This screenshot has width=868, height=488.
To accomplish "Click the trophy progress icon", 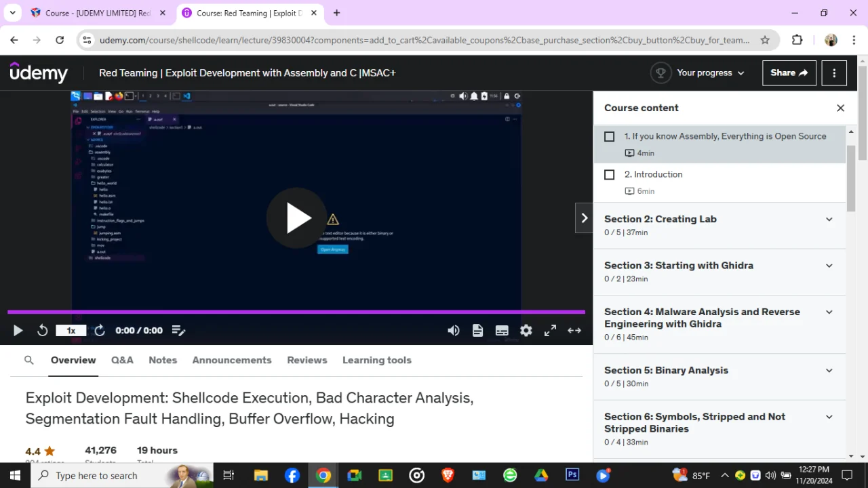I will 660,73.
